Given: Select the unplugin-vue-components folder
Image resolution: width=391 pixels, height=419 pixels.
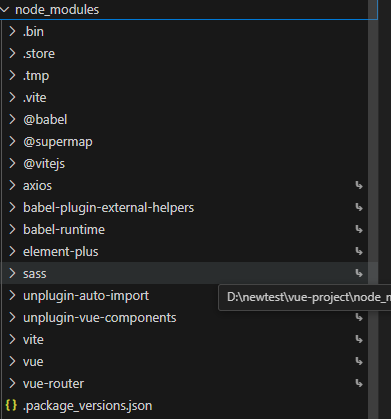Looking at the screenshot, I should (185, 317).
